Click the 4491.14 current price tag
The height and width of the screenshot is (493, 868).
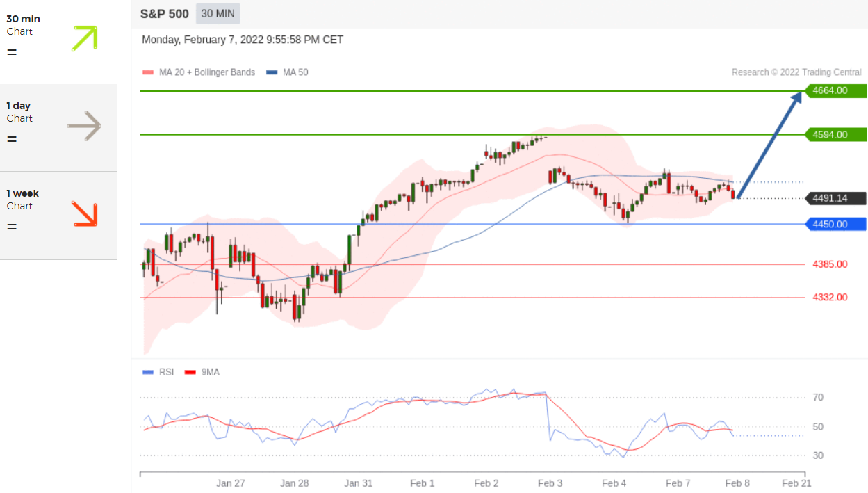pos(835,198)
